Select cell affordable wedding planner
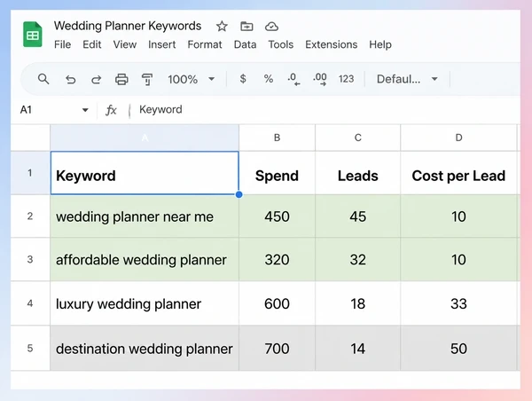The width and height of the screenshot is (532, 401). point(145,259)
